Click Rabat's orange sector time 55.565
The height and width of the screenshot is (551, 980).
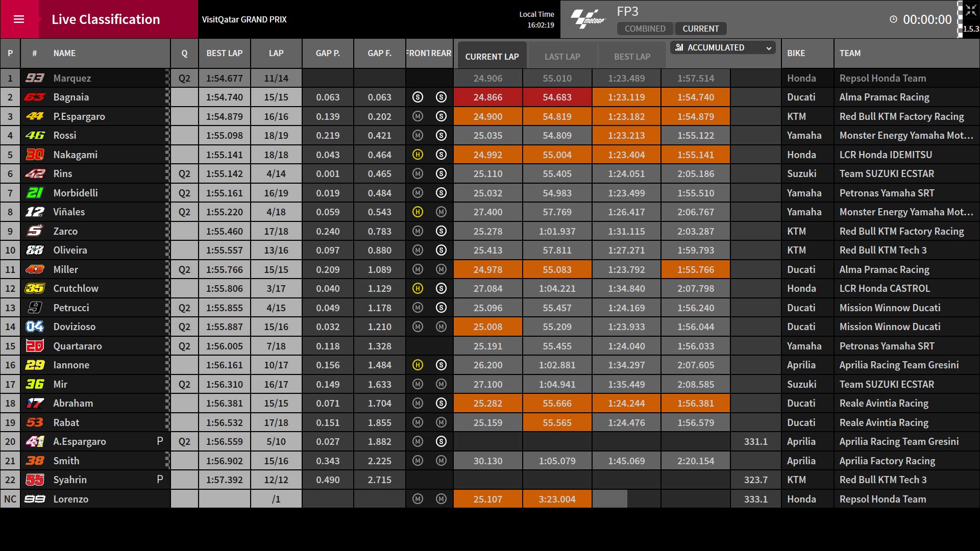coord(557,422)
